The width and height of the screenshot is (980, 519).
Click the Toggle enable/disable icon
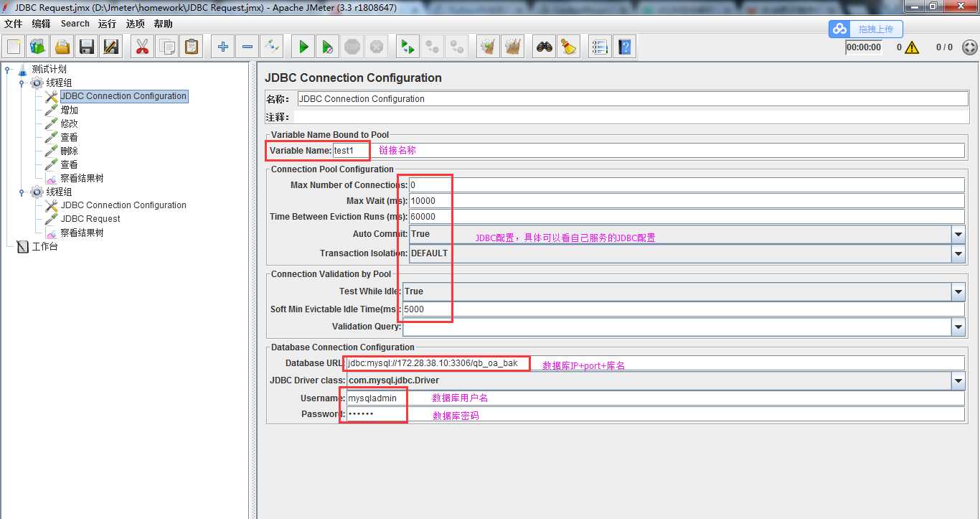[271, 47]
